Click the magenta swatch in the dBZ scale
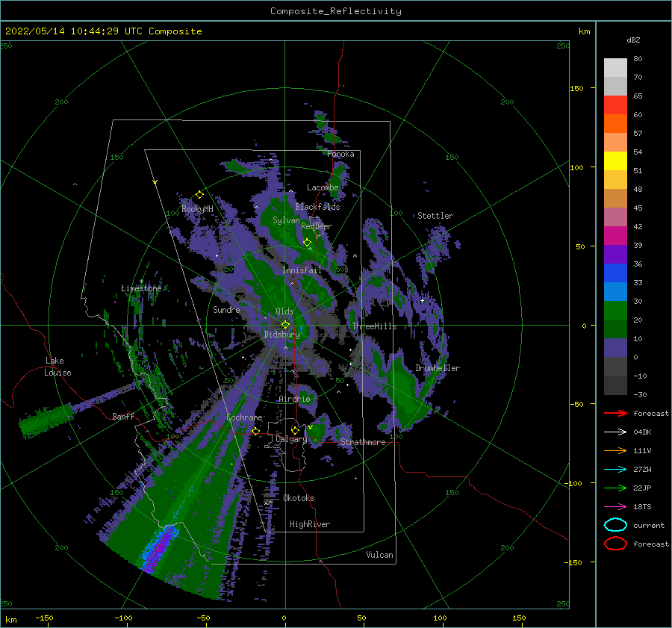672x628 pixels. pyautogui.click(x=615, y=235)
